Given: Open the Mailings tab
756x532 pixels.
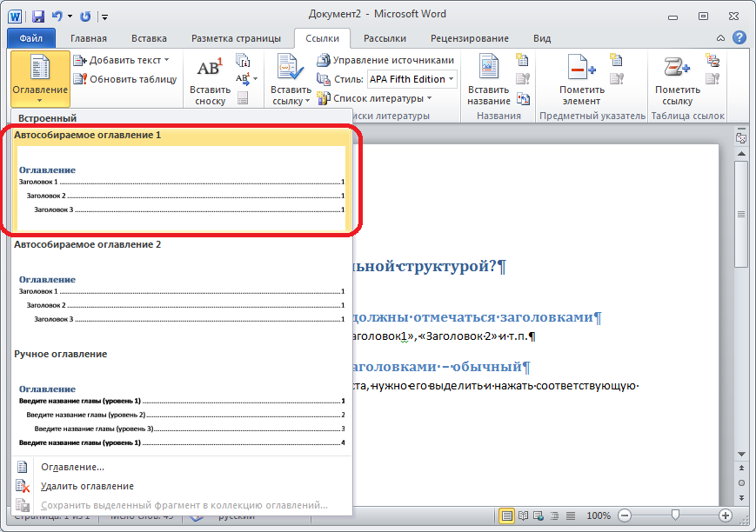Looking at the screenshot, I should (x=385, y=38).
